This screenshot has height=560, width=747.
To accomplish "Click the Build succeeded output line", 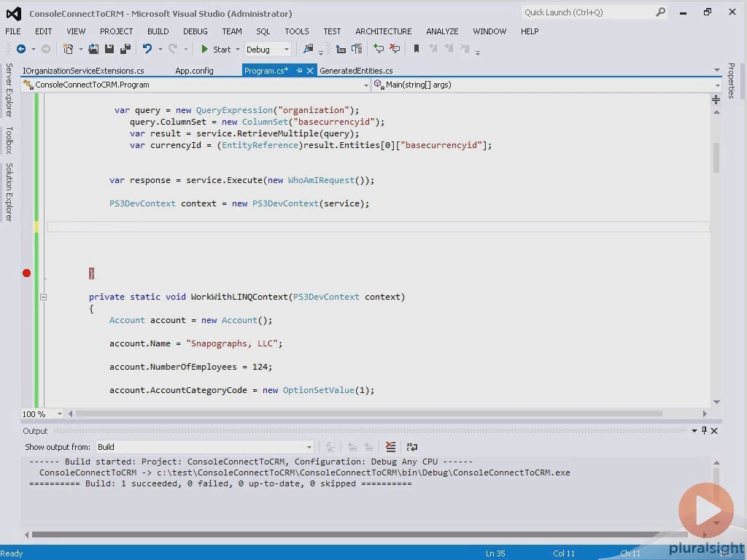I will coord(220,483).
